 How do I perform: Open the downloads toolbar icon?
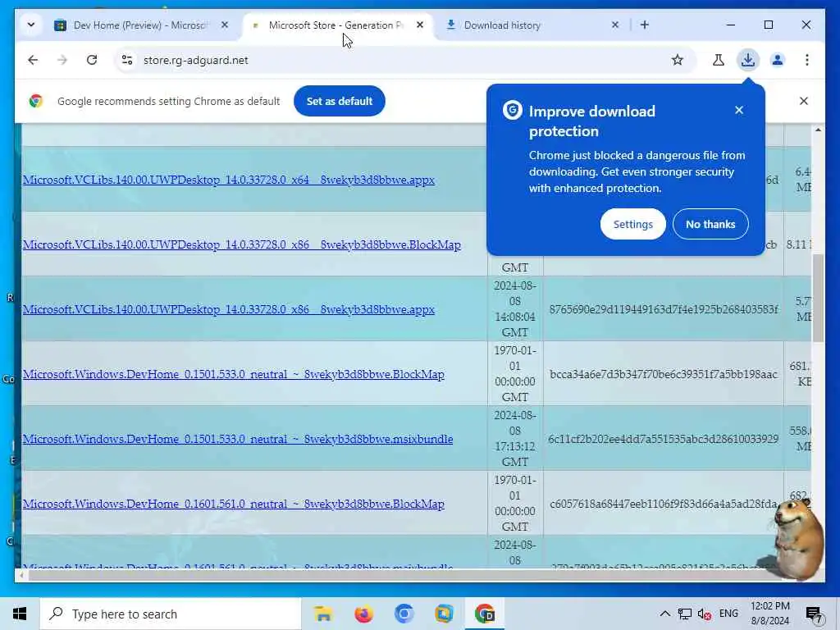pos(748,60)
